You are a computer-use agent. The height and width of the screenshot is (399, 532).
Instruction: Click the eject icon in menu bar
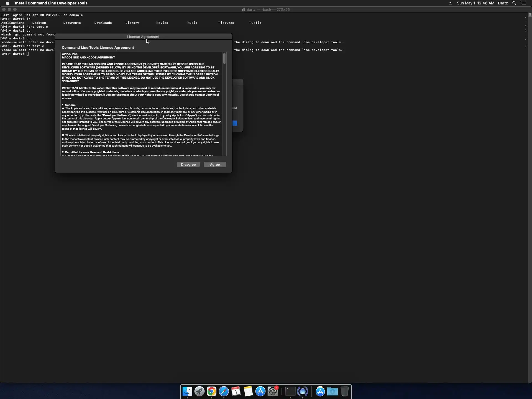(x=450, y=3)
